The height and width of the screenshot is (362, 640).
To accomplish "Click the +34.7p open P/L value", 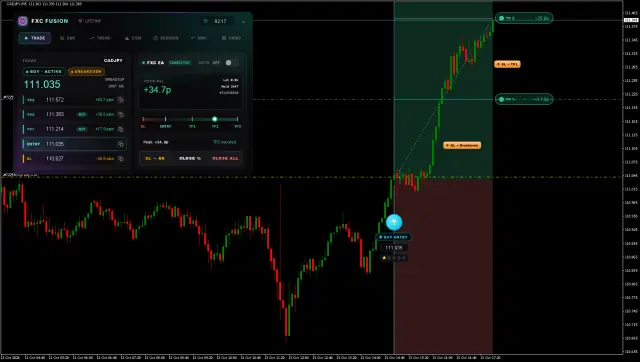I will coord(158,90).
